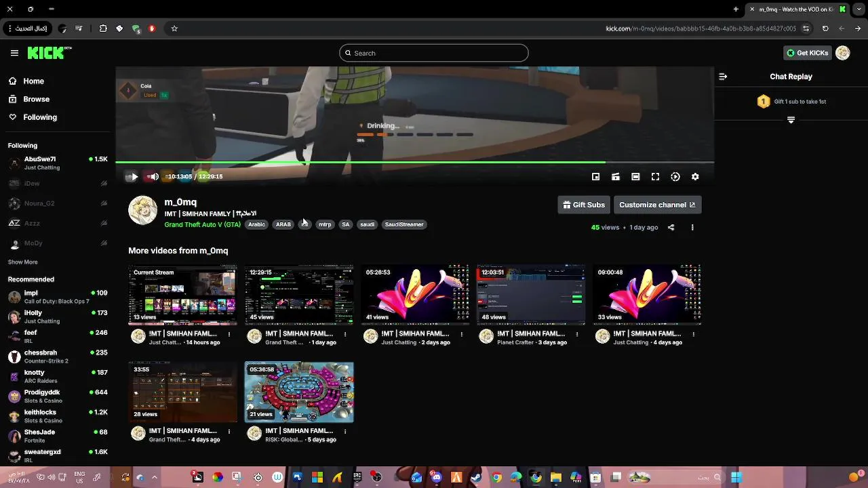This screenshot has width=868, height=488.
Task: Open the Windows Start button
Action: pyautogui.click(x=736, y=477)
